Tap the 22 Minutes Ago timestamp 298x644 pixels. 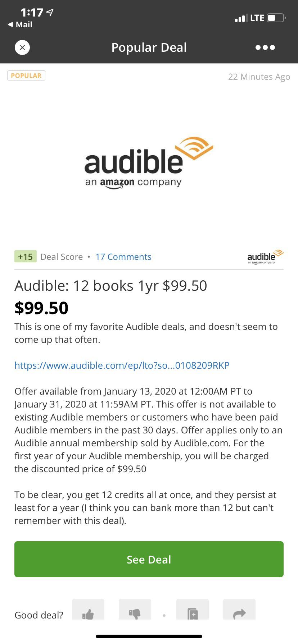259,77
